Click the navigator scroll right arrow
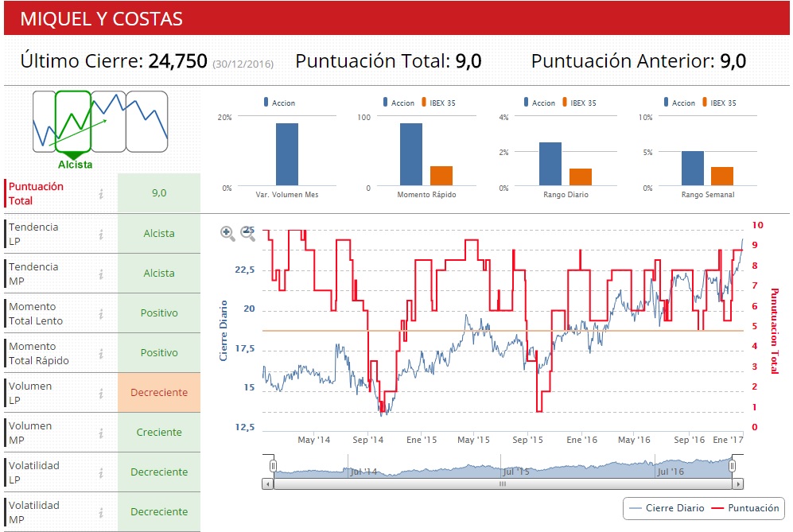The image size is (793, 532). [x=738, y=484]
